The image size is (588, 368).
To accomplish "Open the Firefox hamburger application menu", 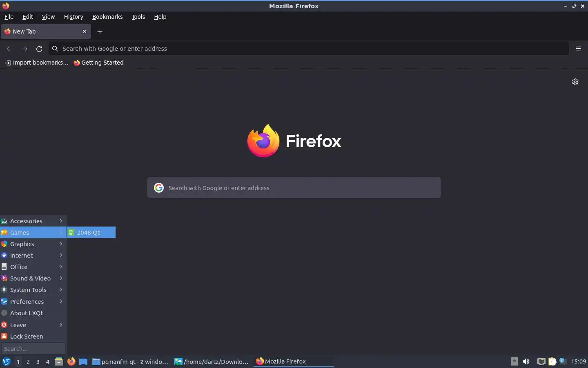I will (578, 49).
